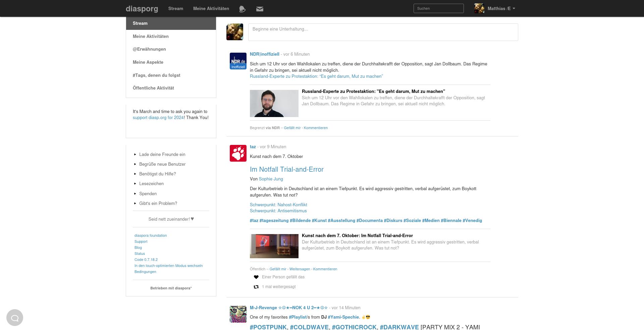Expand the 'Spenden' section
Screen dimensions: 644x330
pyautogui.click(x=148, y=194)
